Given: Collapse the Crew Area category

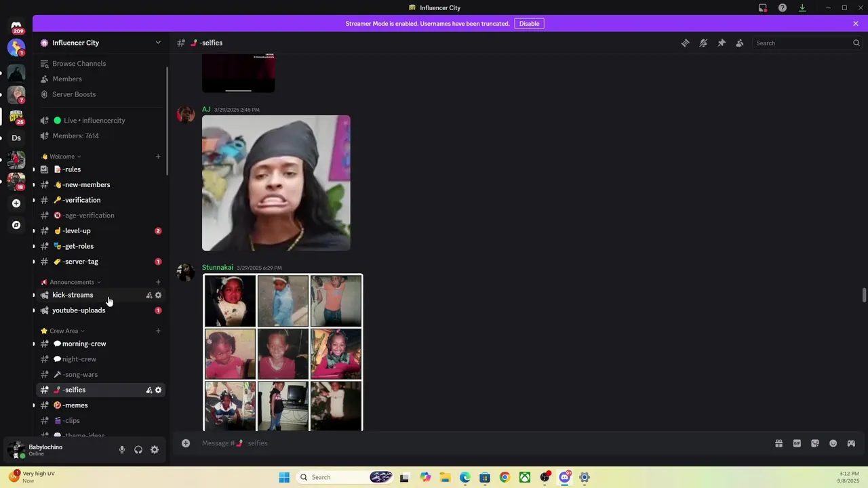Looking at the screenshot, I should tap(63, 331).
